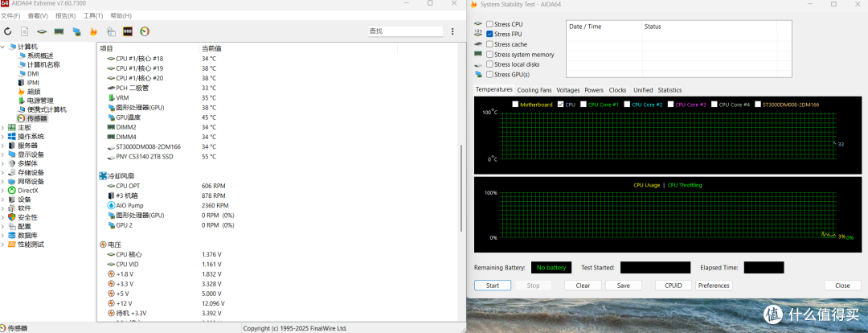Click the Start button in stability test
The image size is (868, 333).
(x=493, y=286)
